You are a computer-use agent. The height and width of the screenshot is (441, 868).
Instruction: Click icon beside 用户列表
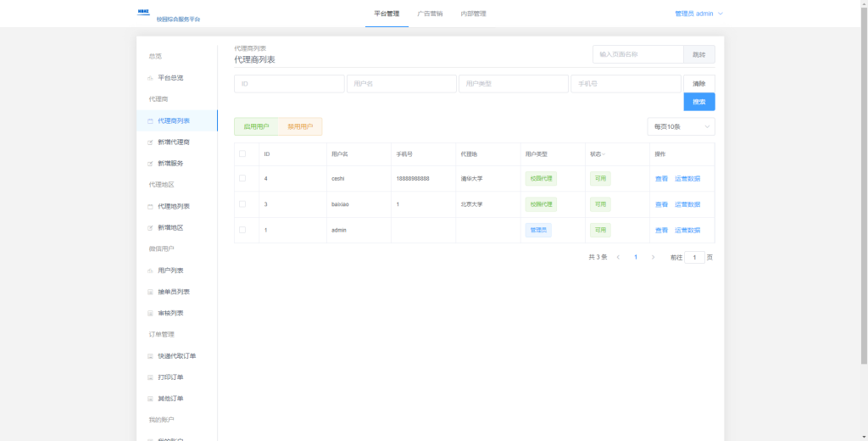[150, 271]
